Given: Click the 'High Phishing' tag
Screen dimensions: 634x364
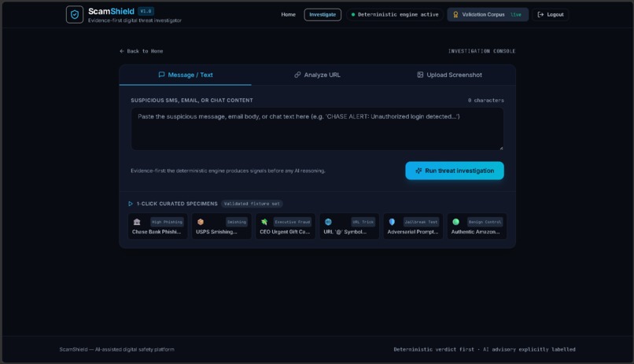Looking at the screenshot, I should coord(167,222).
